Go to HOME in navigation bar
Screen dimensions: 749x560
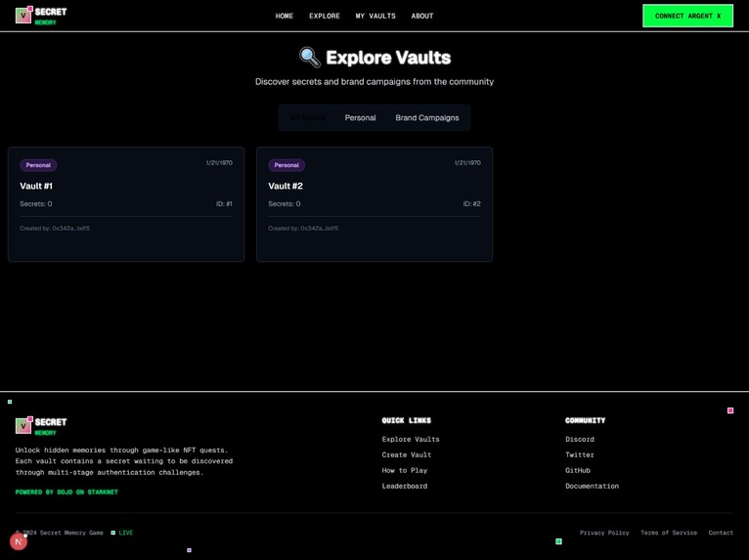pyautogui.click(x=285, y=16)
